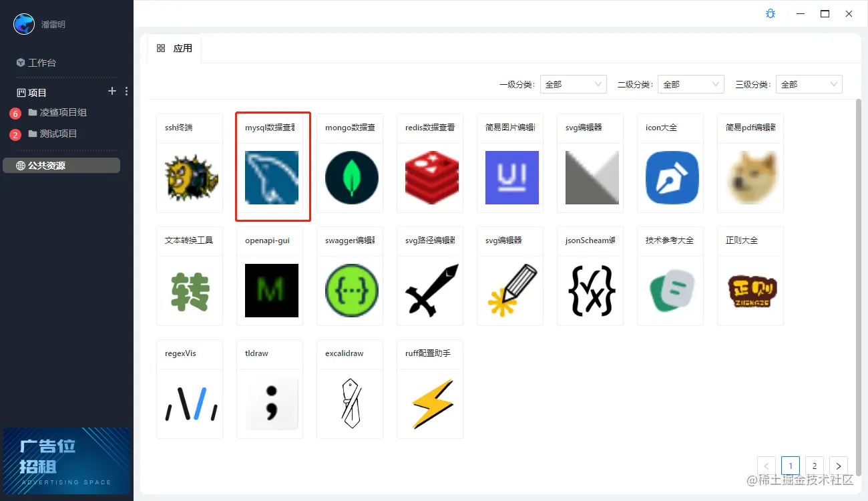Screen dimensions: 868x501
Task: Launch the regexVis icon
Action: [x=190, y=403]
